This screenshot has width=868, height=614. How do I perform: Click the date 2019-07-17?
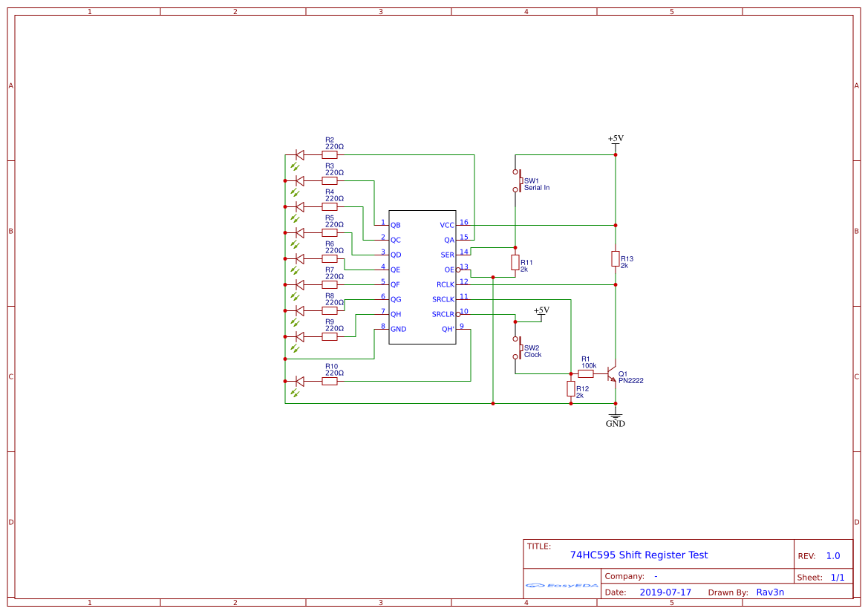coord(665,592)
